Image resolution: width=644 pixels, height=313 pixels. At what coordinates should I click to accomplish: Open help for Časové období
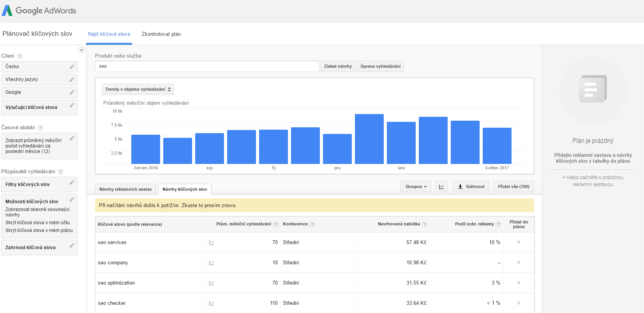point(40,128)
